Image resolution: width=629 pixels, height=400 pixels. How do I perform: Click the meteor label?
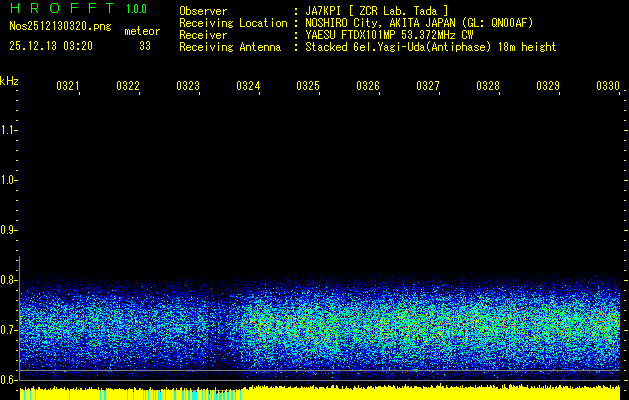point(142,32)
